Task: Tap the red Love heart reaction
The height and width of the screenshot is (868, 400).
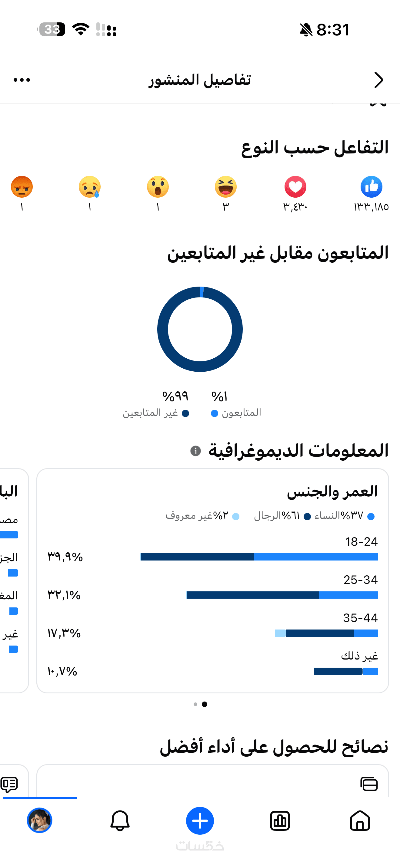Action: pos(295,187)
